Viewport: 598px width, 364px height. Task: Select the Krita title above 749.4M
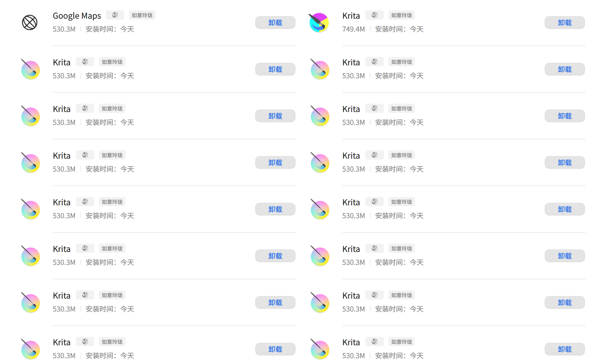tap(351, 16)
